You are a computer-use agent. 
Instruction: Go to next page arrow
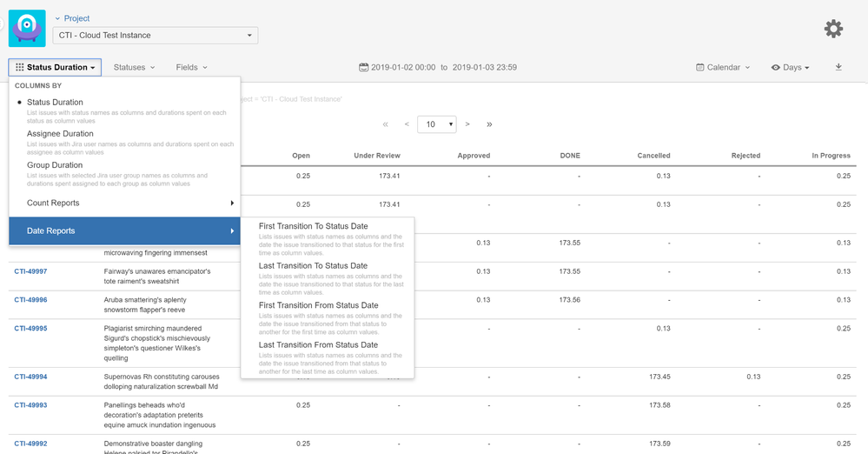(467, 124)
